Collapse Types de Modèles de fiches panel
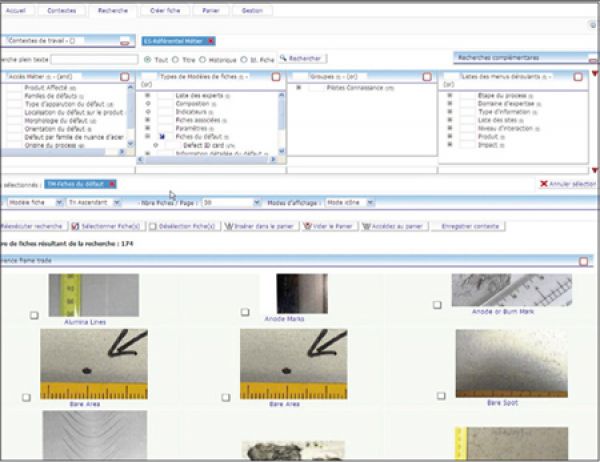Image resolution: width=600 pixels, height=462 pixels. click(x=276, y=77)
